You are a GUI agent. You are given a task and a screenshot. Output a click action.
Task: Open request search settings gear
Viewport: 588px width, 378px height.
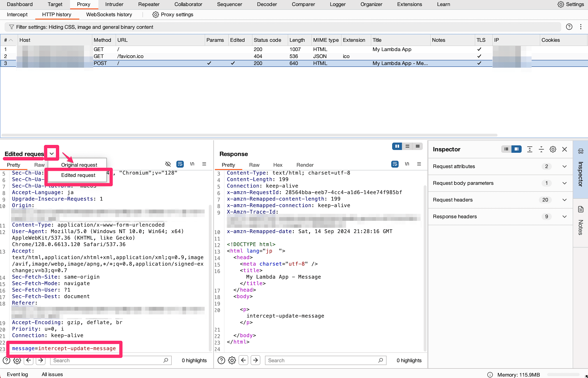[x=17, y=360]
